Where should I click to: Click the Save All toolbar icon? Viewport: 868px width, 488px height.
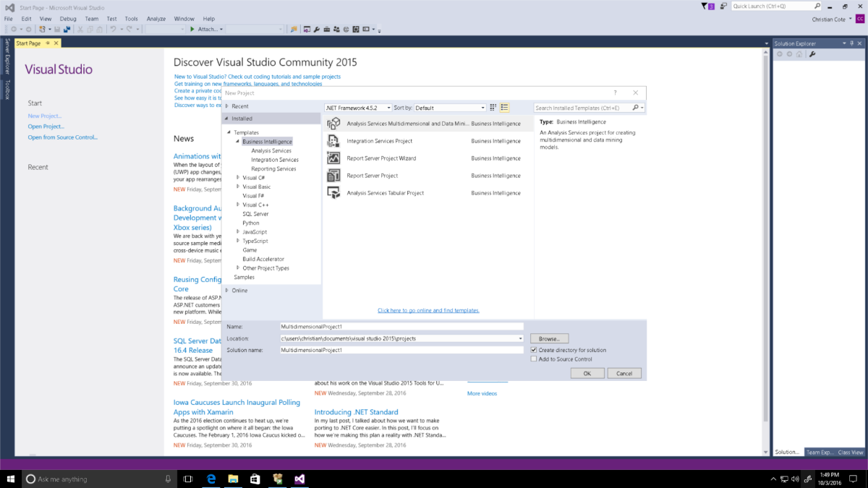click(67, 30)
